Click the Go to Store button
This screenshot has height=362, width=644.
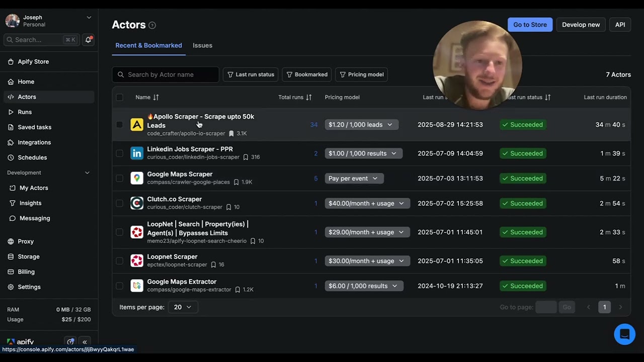530,25
